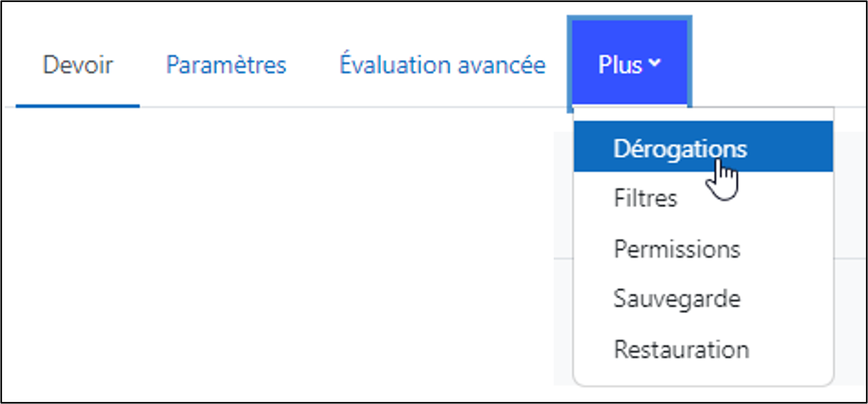Open the Devoir tab
Viewport: 868px width, 404px height.
point(78,65)
